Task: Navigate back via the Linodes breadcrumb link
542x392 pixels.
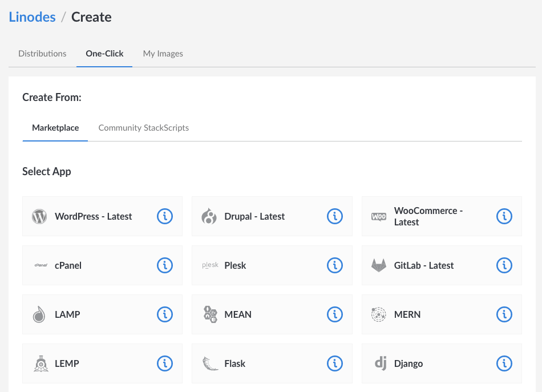Action: 31,17
